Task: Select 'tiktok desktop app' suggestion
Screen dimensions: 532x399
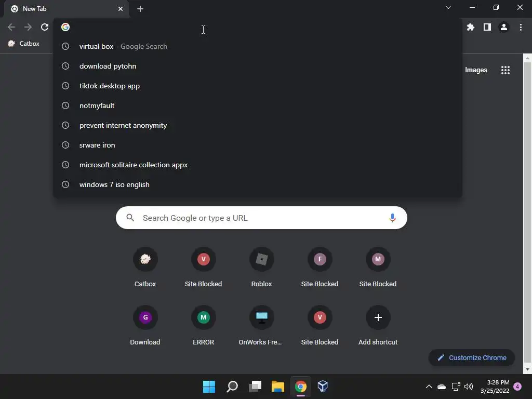Action: [258, 86]
